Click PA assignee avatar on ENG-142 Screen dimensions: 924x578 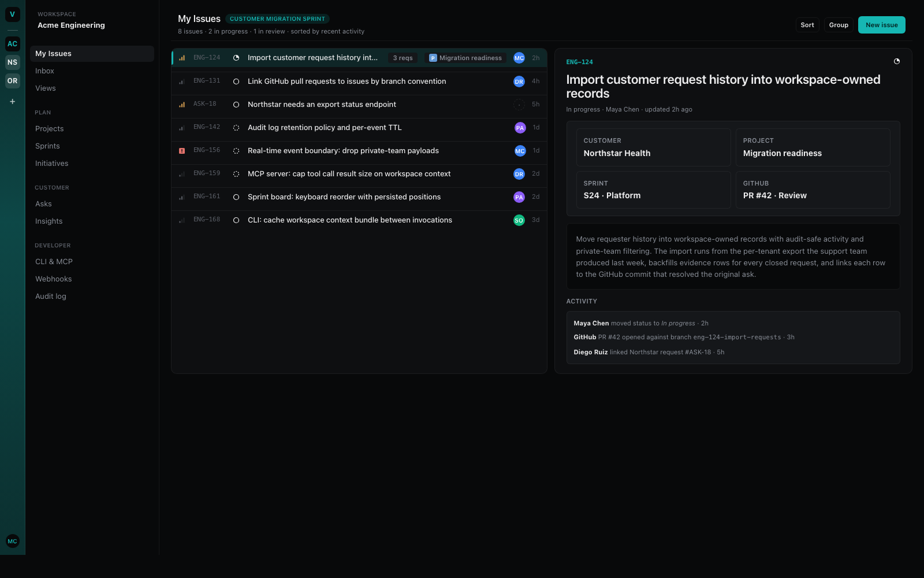coord(520,128)
